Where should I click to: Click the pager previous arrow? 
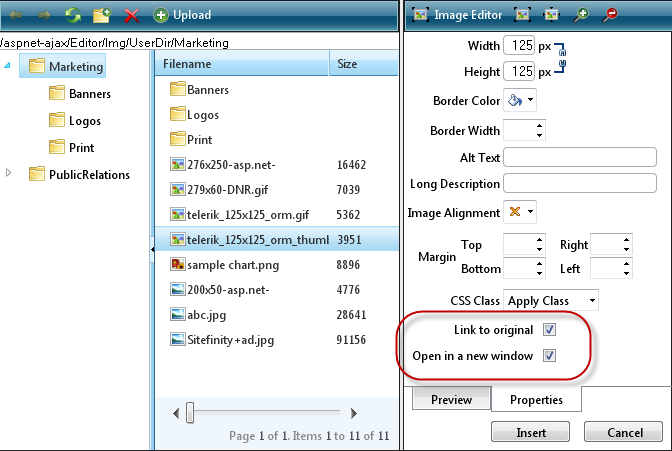click(x=176, y=413)
